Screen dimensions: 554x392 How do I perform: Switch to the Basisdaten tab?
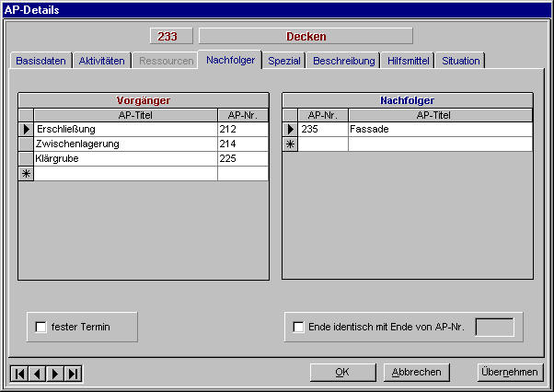click(41, 61)
